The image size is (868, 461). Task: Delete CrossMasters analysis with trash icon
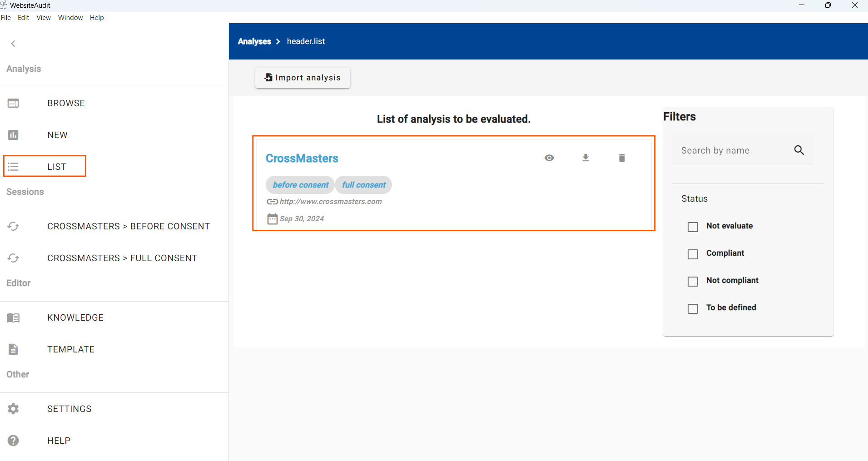click(x=622, y=158)
